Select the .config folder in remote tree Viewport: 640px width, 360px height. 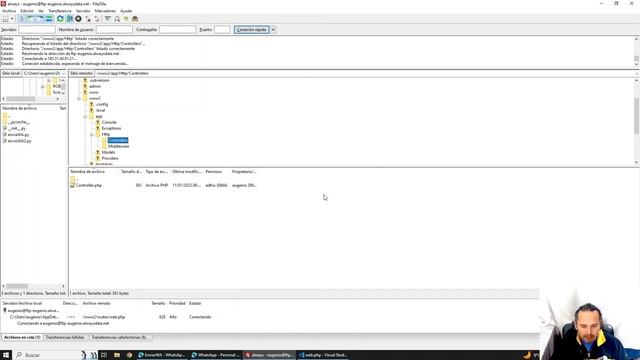click(102, 104)
